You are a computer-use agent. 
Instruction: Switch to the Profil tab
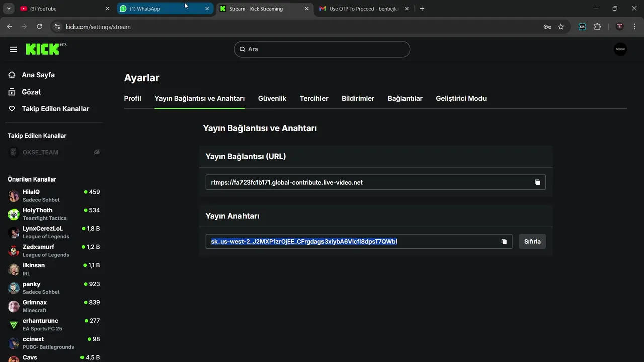click(132, 98)
